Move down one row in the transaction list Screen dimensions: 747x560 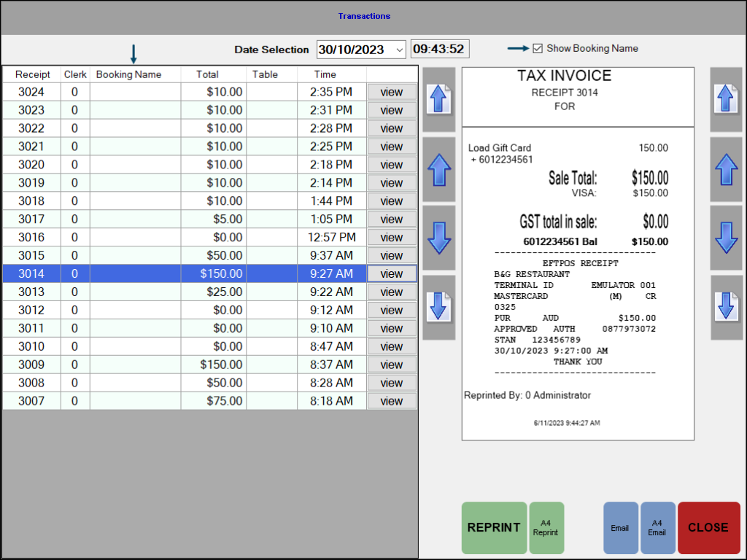(x=438, y=238)
